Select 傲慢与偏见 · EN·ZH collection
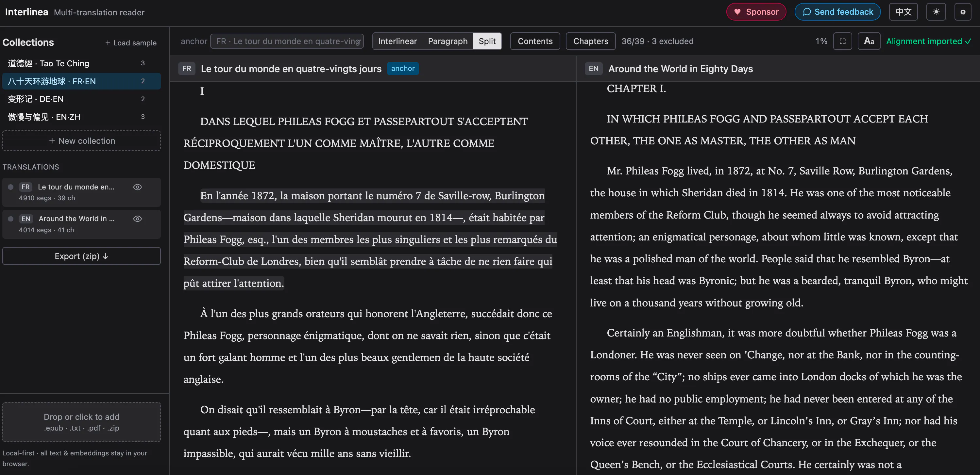Screen dimensions: 980x475 [x=81, y=117]
